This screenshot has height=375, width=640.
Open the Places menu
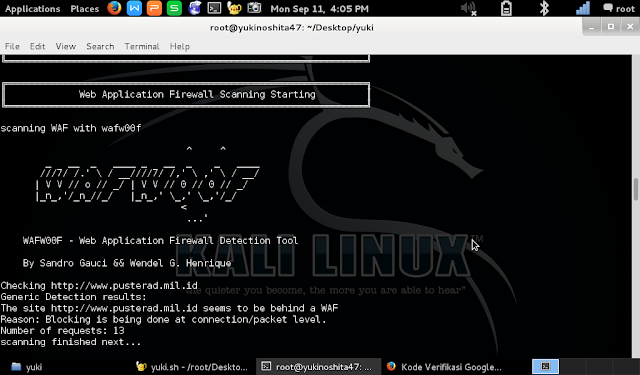tap(84, 9)
